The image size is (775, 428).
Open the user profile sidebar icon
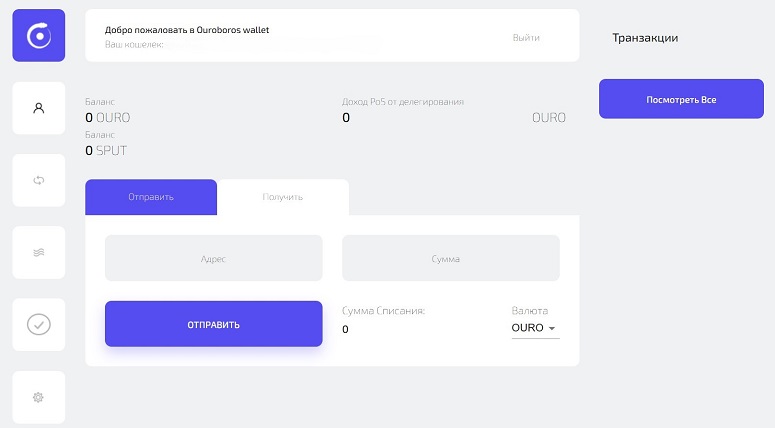point(39,108)
